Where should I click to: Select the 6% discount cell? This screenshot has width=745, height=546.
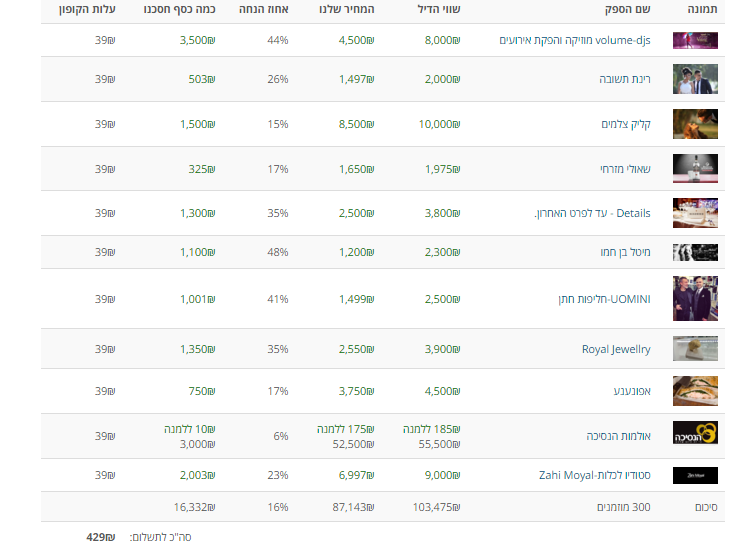[280, 436]
